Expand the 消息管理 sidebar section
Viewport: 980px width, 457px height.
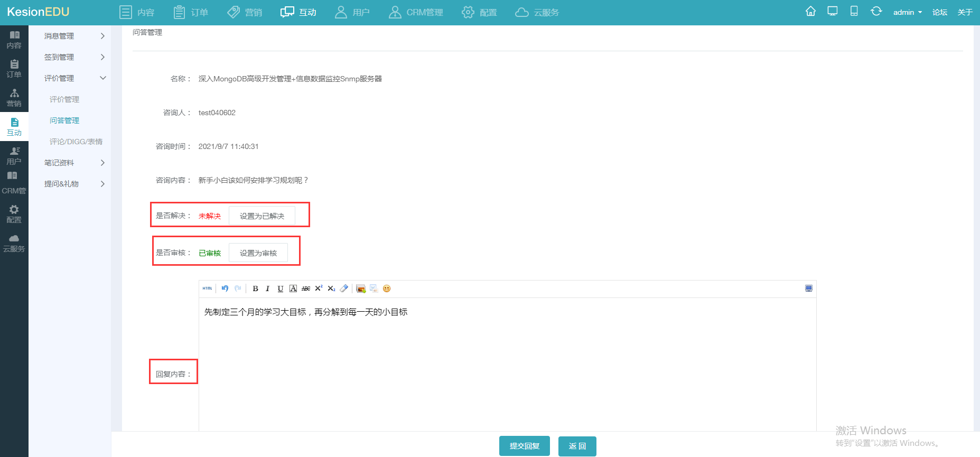click(74, 36)
